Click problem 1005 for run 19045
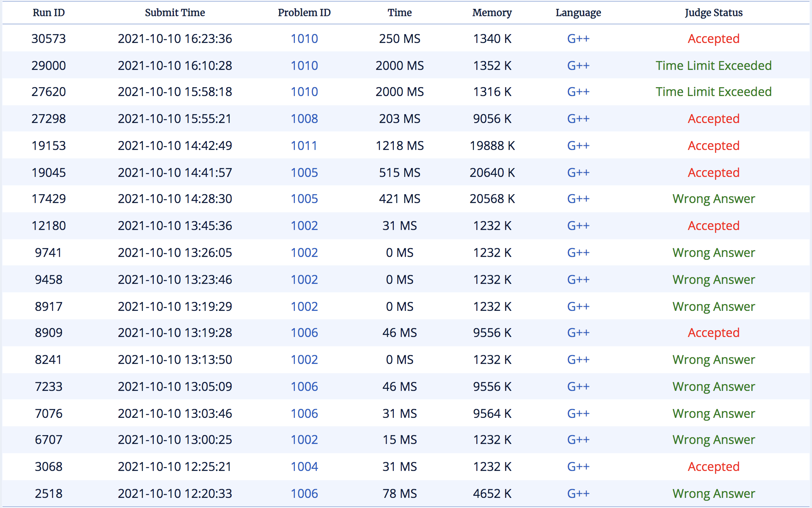 click(x=304, y=173)
